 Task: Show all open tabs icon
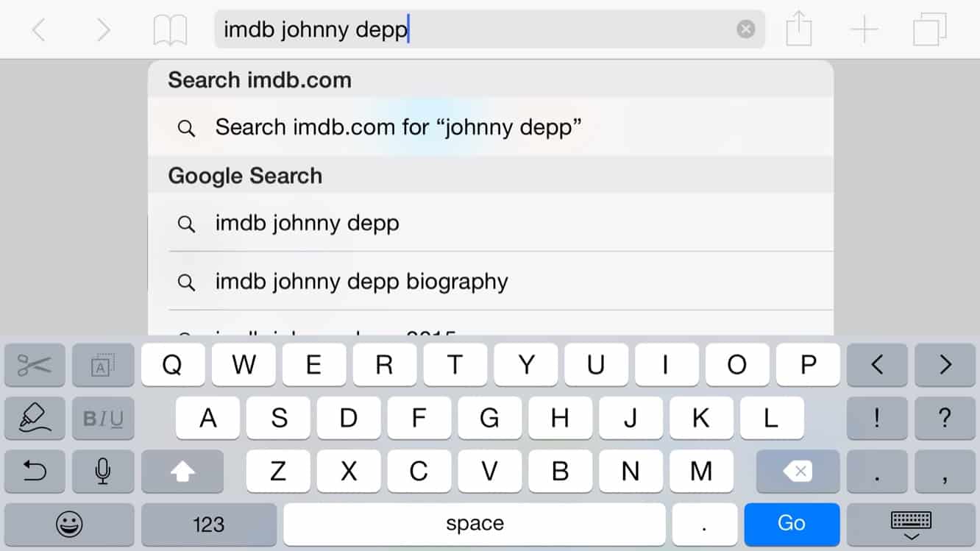point(929,30)
